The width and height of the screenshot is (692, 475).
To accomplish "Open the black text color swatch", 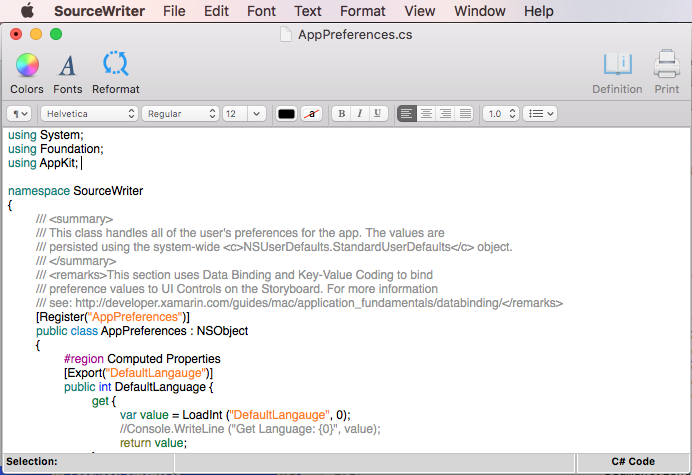I will click(x=286, y=114).
